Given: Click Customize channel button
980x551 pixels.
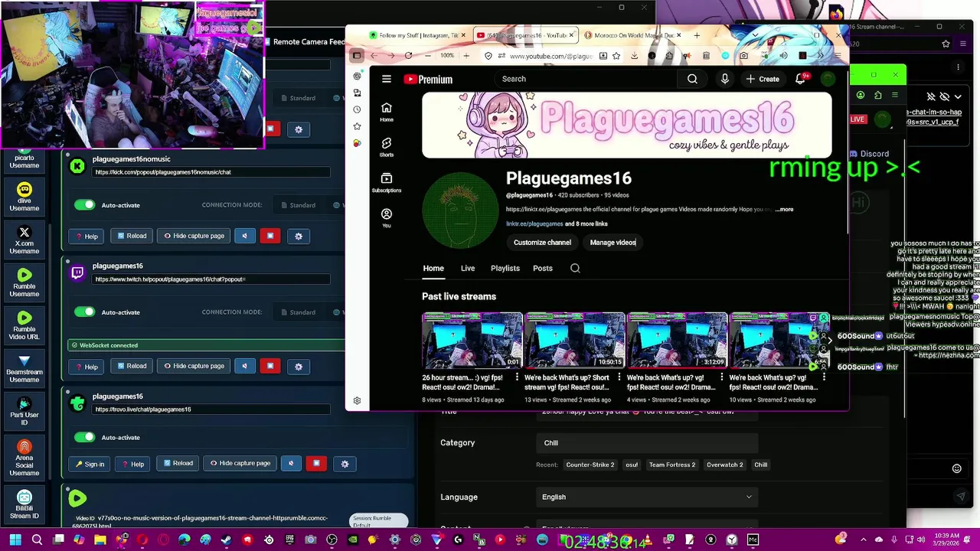Looking at the screenshot, I should tap(542, 243).
